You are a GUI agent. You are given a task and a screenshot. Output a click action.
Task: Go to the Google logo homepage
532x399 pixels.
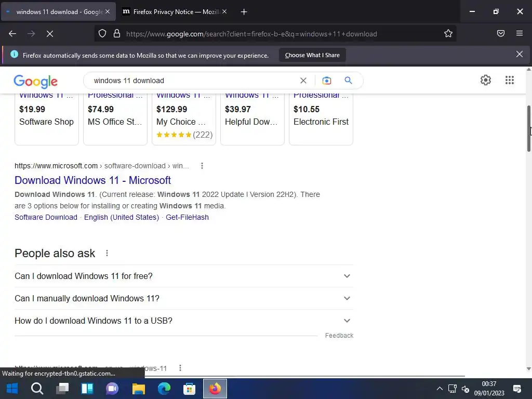[x=36, y=82]
